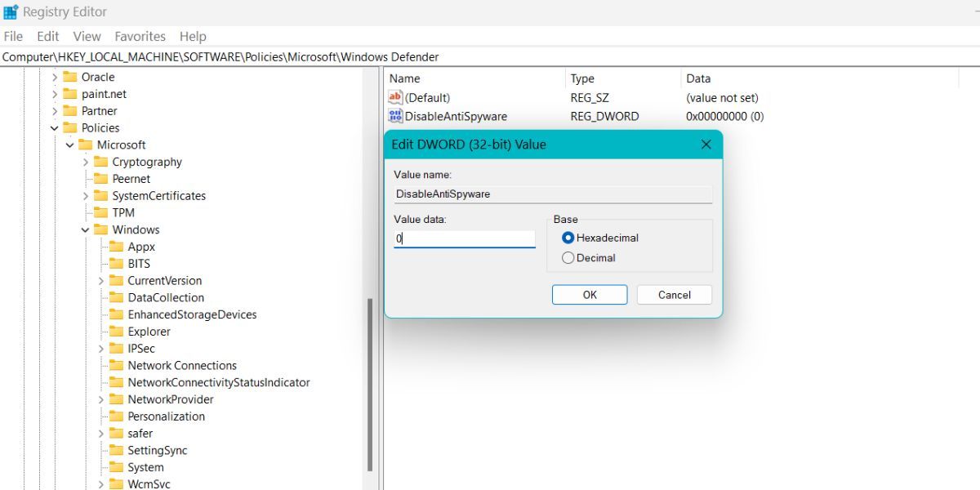Collapse the Windows tree node
The height and width of the screenshot is (490, 980).
(85, 229)
